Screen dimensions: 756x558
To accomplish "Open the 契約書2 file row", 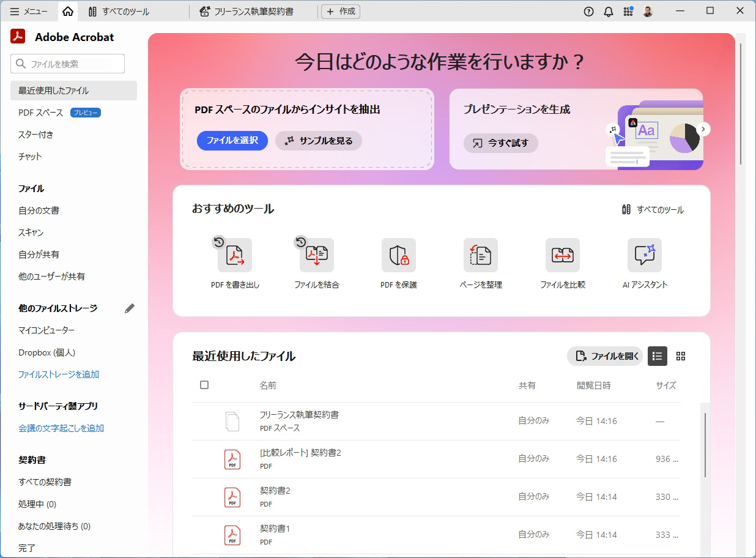I will (x=436, y=497).
